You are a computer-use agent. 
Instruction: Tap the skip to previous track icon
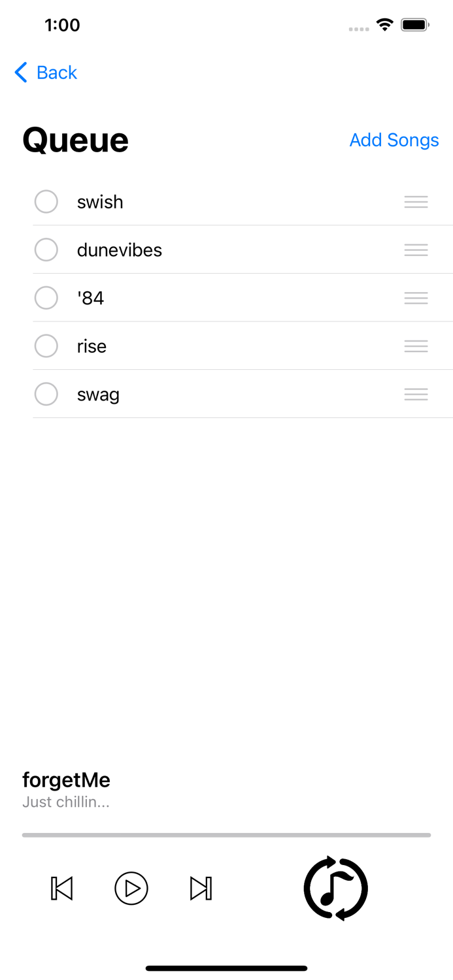pyautogui.click(x=62, y=889)
